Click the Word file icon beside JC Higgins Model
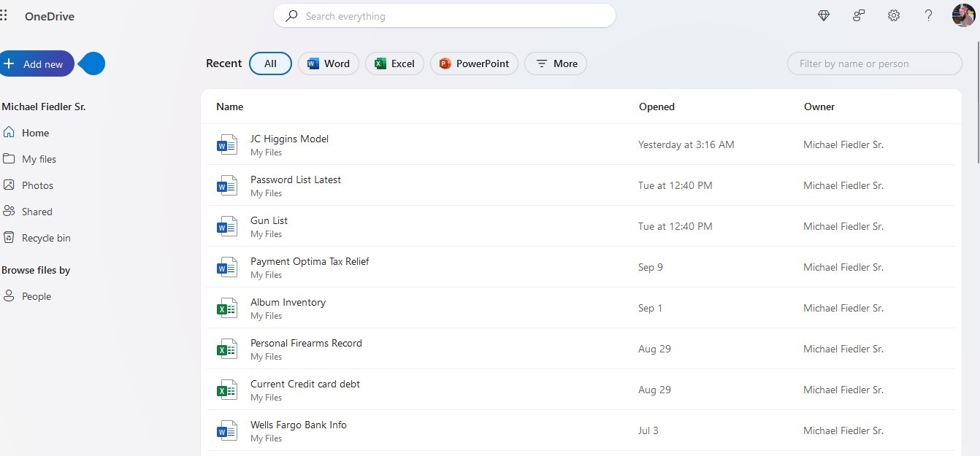 [x=227, y=144]
